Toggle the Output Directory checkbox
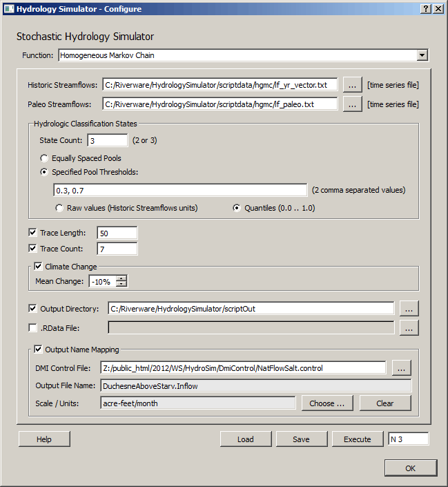Screen dimensions: 448x487 coord(32,308)
